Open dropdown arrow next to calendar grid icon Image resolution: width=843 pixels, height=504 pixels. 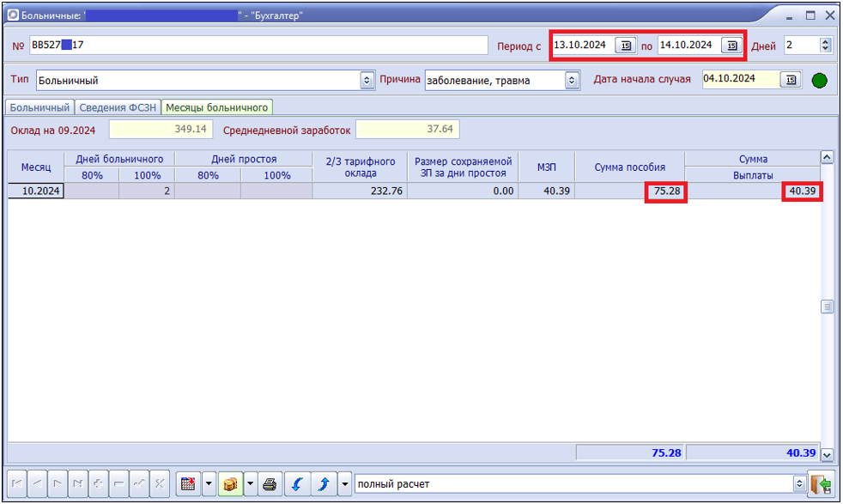209,484
